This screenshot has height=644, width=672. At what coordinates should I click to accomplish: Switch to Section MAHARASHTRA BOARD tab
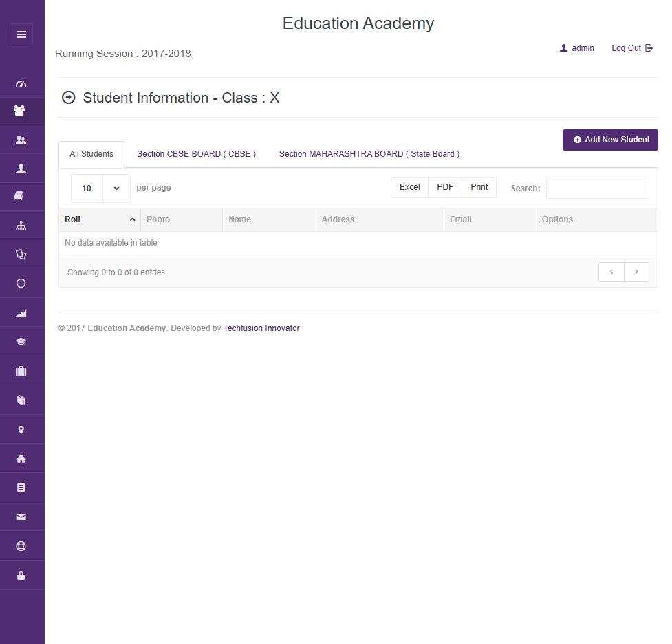[369, 154]
